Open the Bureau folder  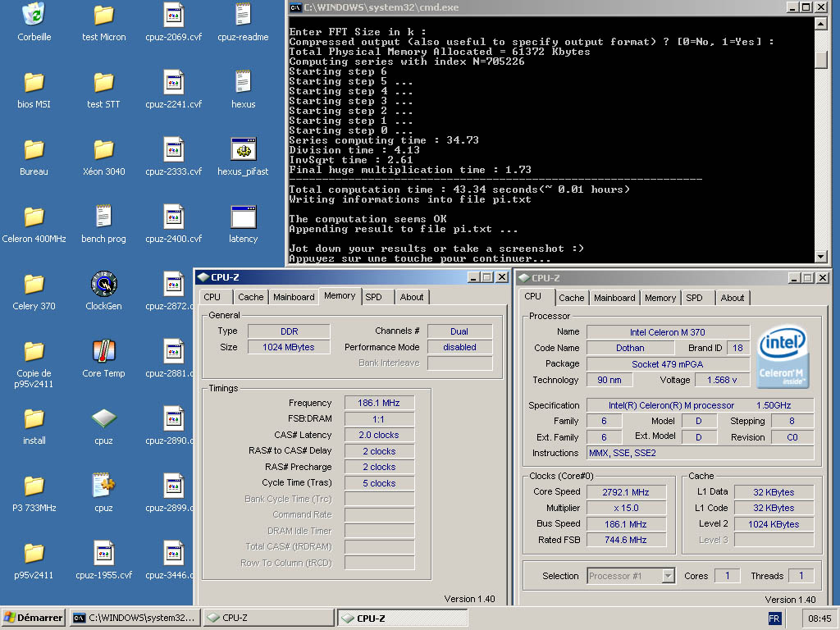34,150
